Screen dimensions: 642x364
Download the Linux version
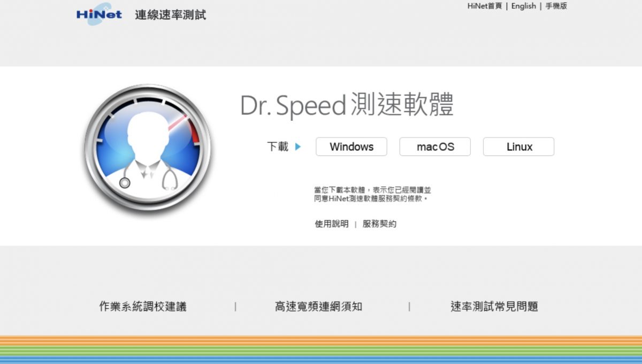coord(519,146)
